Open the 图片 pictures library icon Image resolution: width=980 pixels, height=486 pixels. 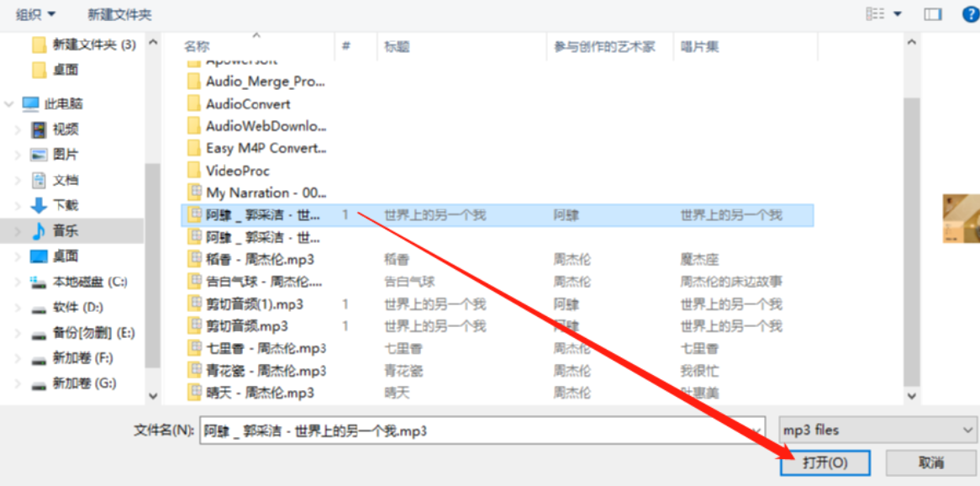point(40,155)
